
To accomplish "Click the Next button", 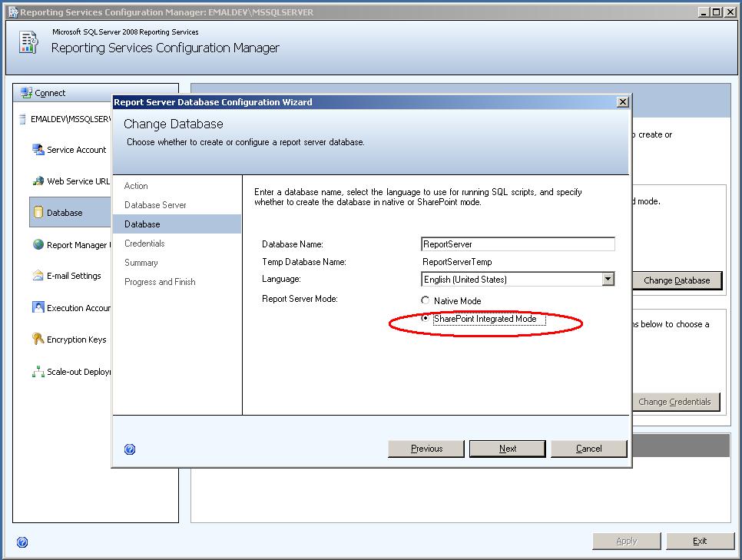I will click(507, 449).
